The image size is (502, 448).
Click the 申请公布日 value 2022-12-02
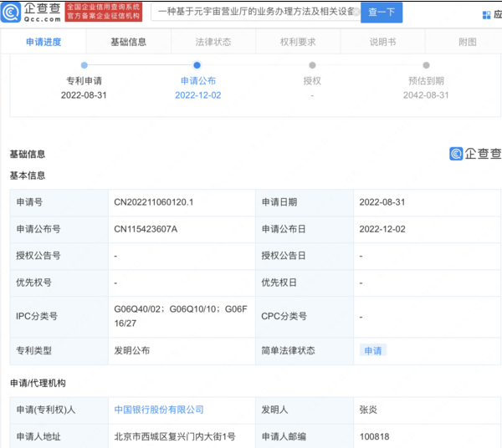tap(382, 229)
